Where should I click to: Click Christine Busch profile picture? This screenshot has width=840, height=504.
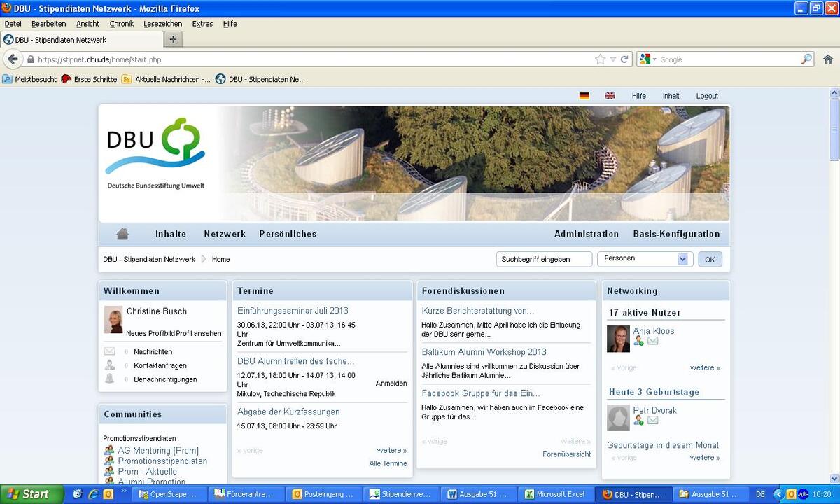[x=113, y=319]
